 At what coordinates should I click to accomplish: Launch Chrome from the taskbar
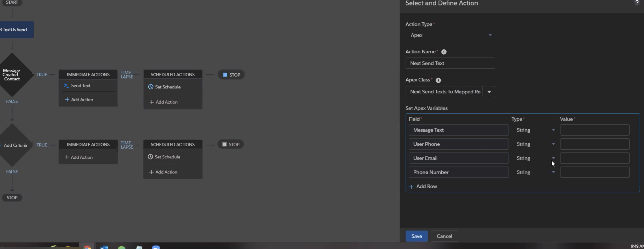click(87, 247)
